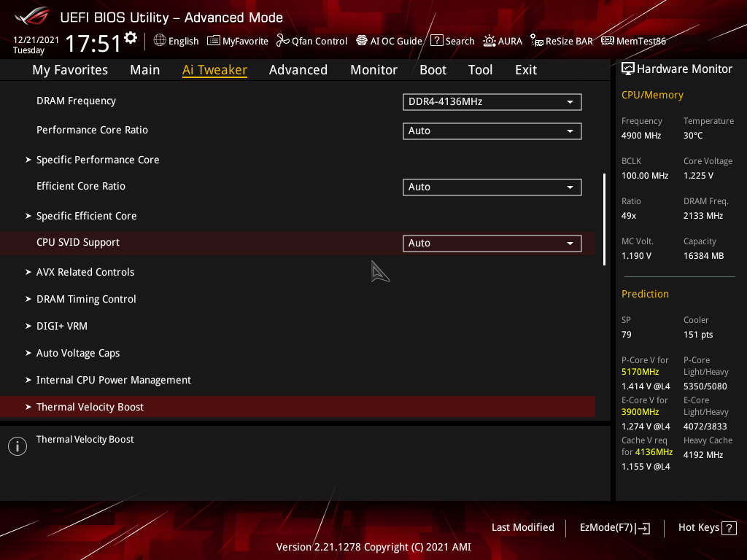Image resolution: width=747 pixels, height=560 pixels.
Task: Click Performance Core Ratio label
Action: pyautogui.click(x=93, y=130)
